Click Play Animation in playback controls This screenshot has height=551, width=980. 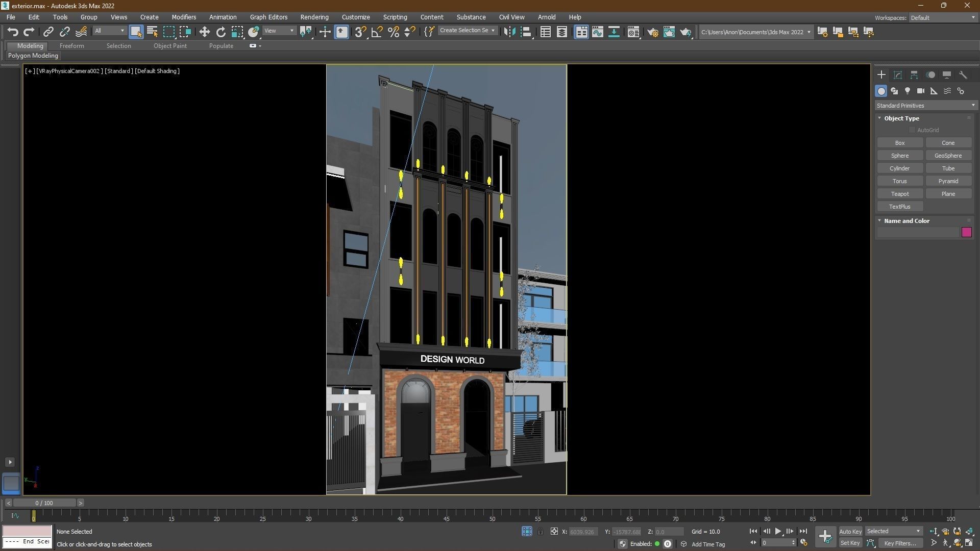pyautogui.click(x=778, y=531)
